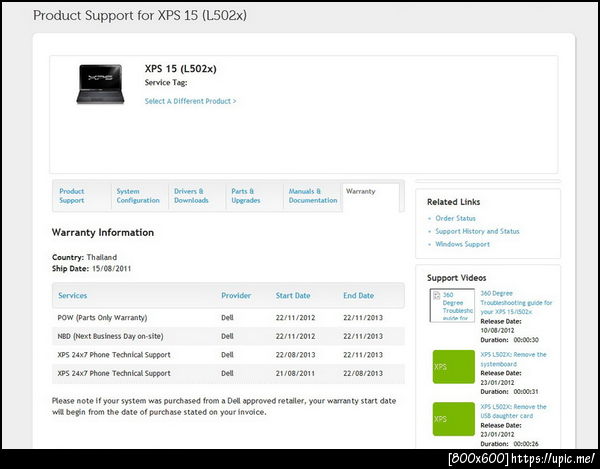Select the NBD (Next Business Day on-site) row
Image resolution: width=600 pixels, height=469 pixels.
[228, 336]
